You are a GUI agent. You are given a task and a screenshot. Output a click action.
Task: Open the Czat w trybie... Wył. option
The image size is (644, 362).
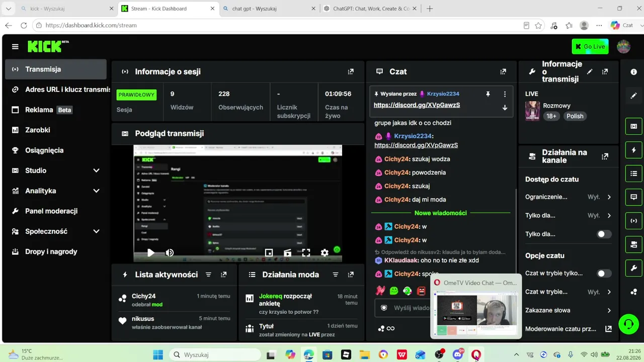pyautogui.click(x=569, y=292)
